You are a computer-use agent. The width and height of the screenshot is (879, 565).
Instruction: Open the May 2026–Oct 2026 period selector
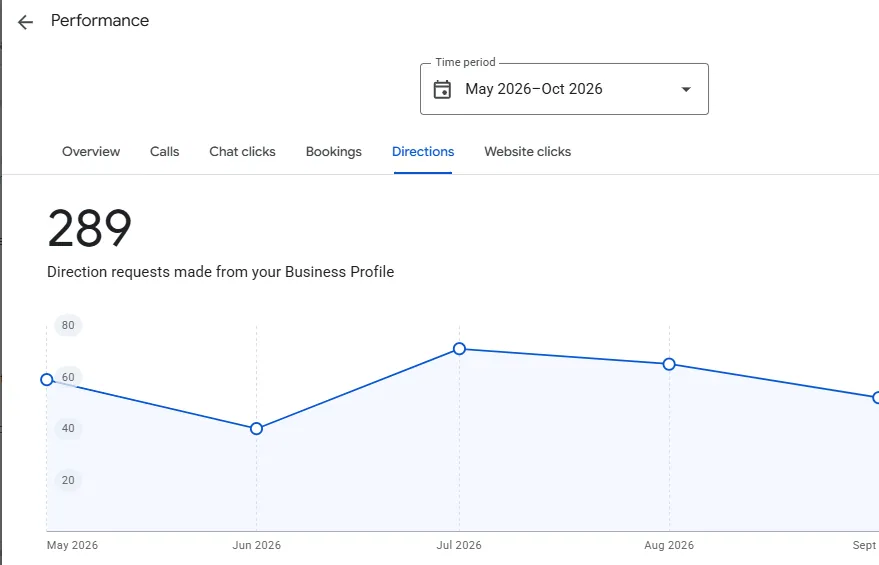coord(564,89)
